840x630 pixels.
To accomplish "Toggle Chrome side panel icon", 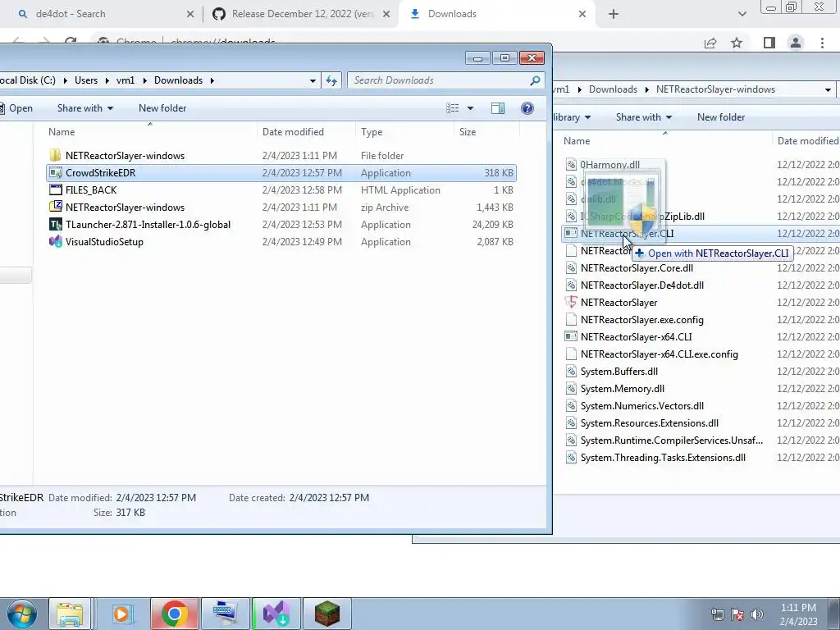I will tap(769, 43).
